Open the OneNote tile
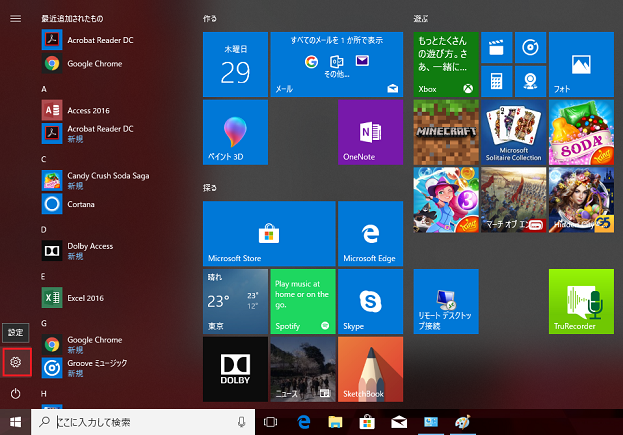Viewport: 623px width, 435px height. (x=370, y=132)
